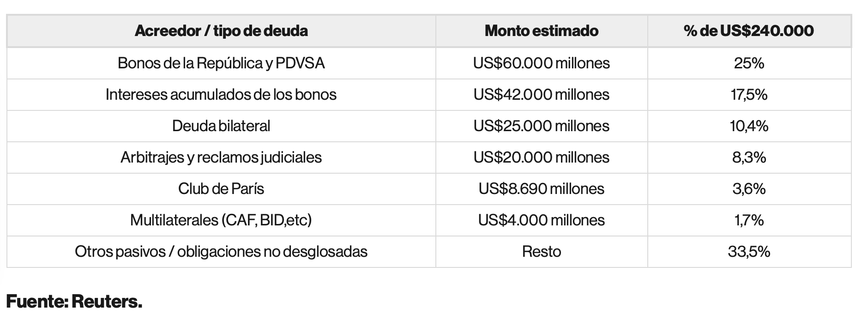Select the 'US$25.000 millones' cell
Image resolution: width=868 pixels, height=327 pixels.
[x=542, y=126]
